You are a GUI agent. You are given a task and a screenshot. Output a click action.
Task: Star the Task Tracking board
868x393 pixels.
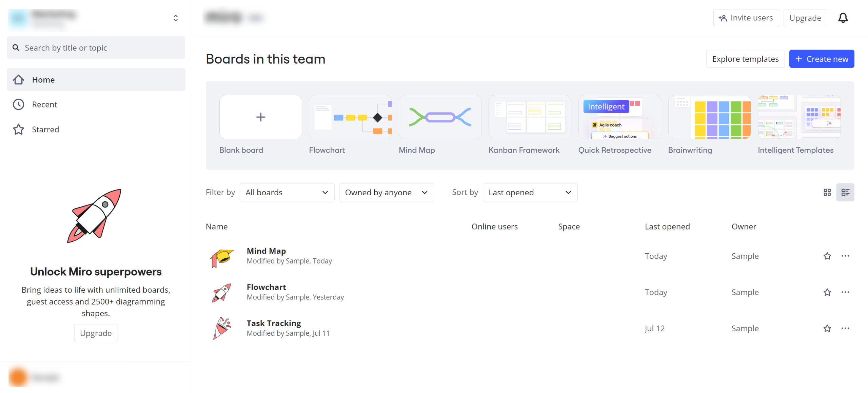[x=827, y=328]
